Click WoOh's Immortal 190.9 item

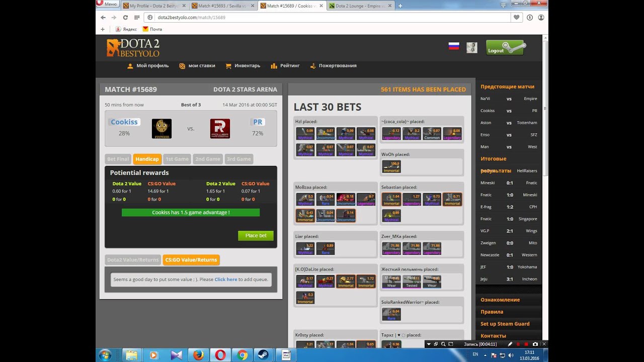pos(391,167)
